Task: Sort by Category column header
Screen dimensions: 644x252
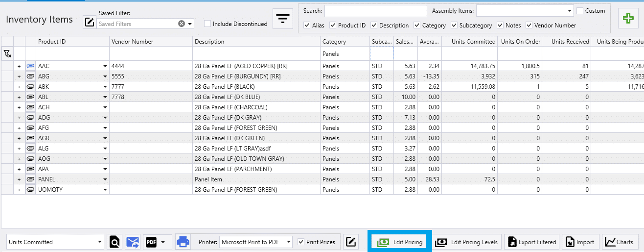Action: (x=345, y=42)
